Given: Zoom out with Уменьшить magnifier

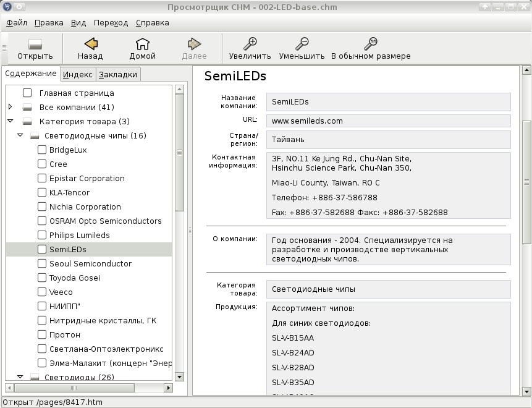Looking at the screenshot, I should pyautogui.click(x=302, y=44).
